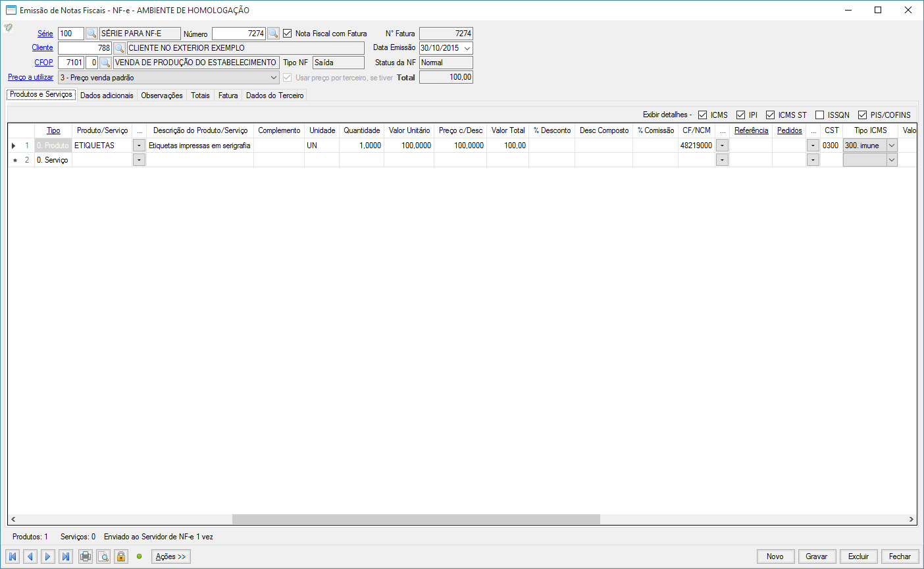Image resolution: width=924 pixels, height=569 pixels.
Task: Toggle Usar preço por terceiro checkbox
Action: tap(288, 78)
